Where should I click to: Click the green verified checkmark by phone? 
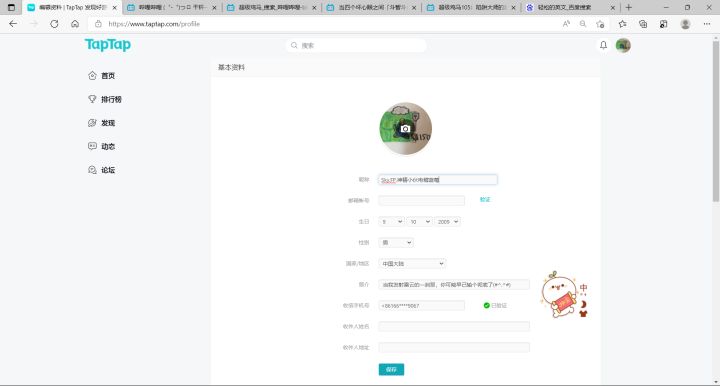point(486,305)
